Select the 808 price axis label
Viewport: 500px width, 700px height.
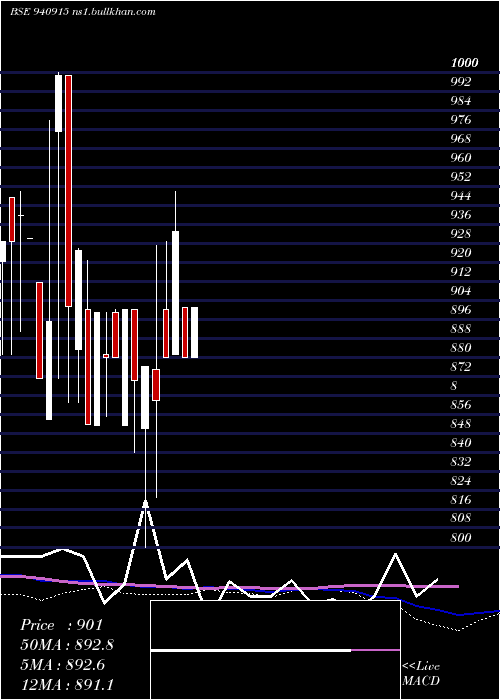[461, 518]
